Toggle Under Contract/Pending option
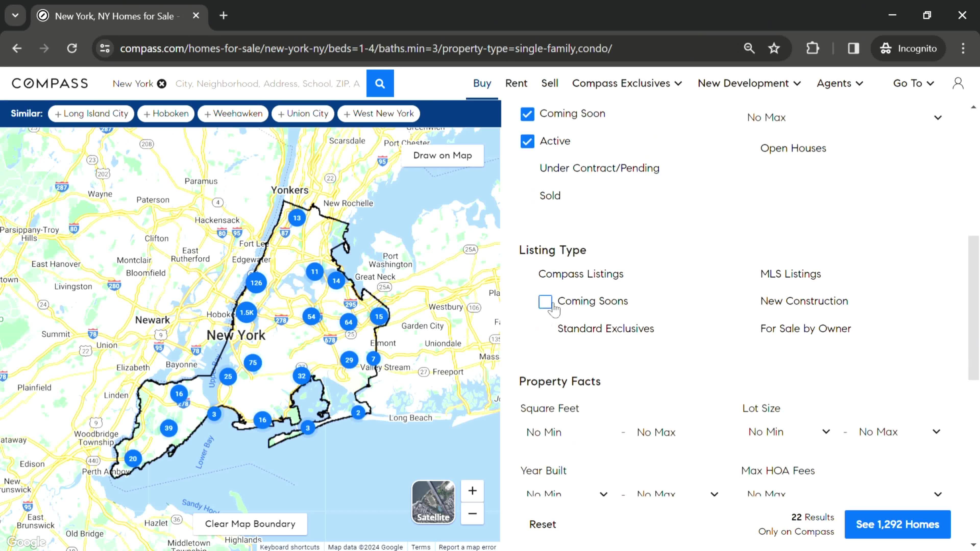The height and width of the screenshot is (551, 980). 599,168
